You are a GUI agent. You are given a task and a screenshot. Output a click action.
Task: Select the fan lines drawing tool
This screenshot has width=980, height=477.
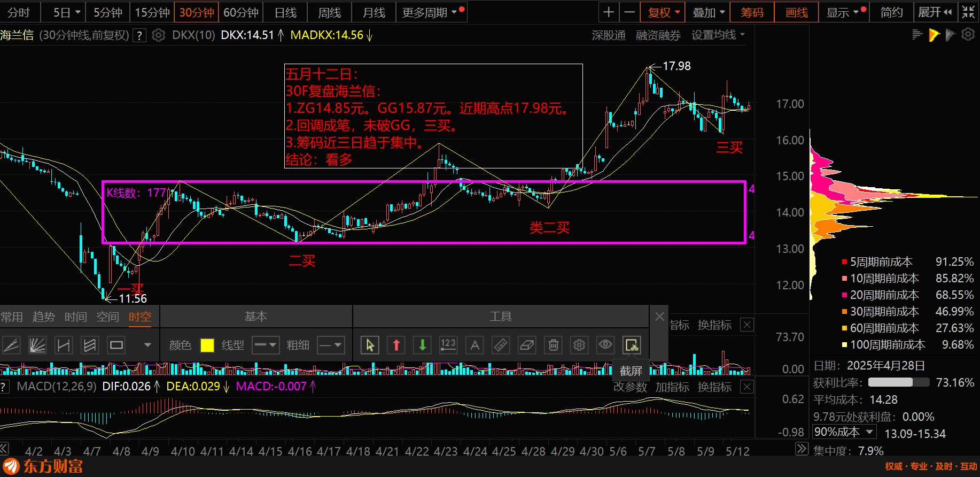(37, 345)
